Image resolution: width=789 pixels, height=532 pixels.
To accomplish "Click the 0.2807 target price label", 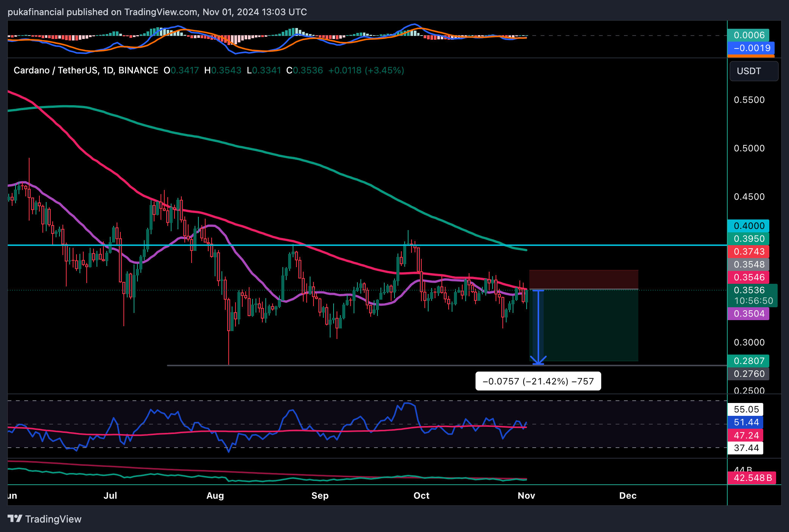I will (748, 361).
